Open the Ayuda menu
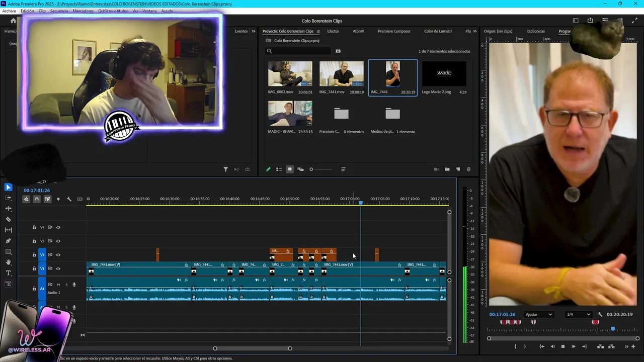Screen dimensions: 644x362 167,11
